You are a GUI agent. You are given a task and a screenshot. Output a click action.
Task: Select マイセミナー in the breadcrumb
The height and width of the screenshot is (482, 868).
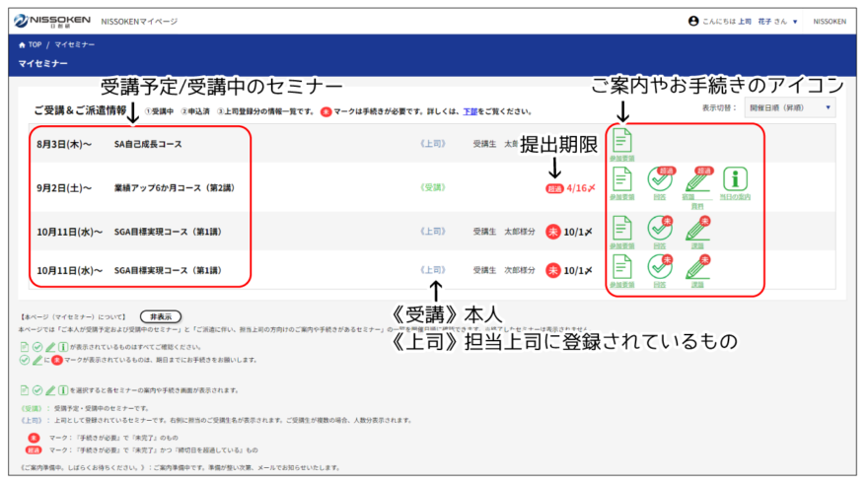[75, 44]
